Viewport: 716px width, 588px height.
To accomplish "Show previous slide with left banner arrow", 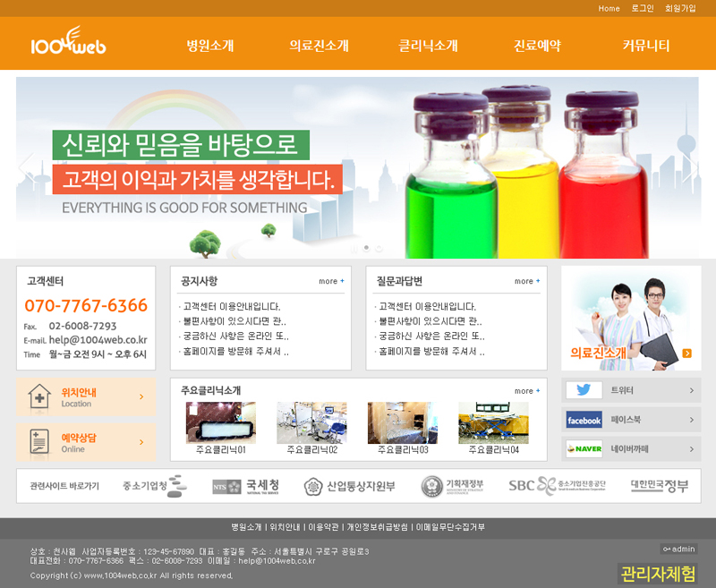I will [x=27, y=166].
